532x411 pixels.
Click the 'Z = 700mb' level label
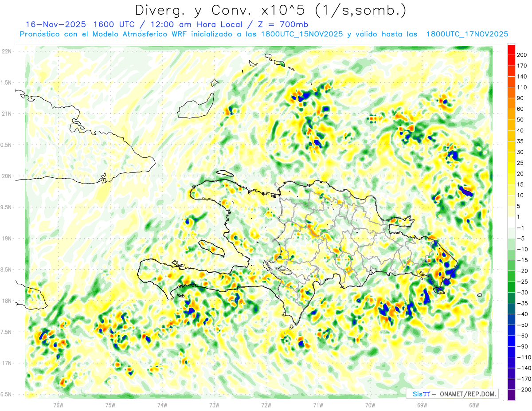pos(283,24)
